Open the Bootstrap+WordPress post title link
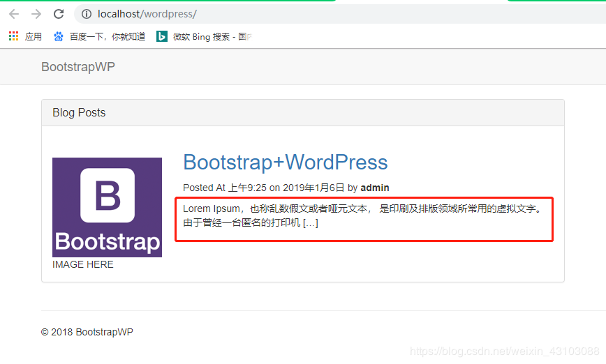This screenshot has height=364, width=606. point(286,162)
